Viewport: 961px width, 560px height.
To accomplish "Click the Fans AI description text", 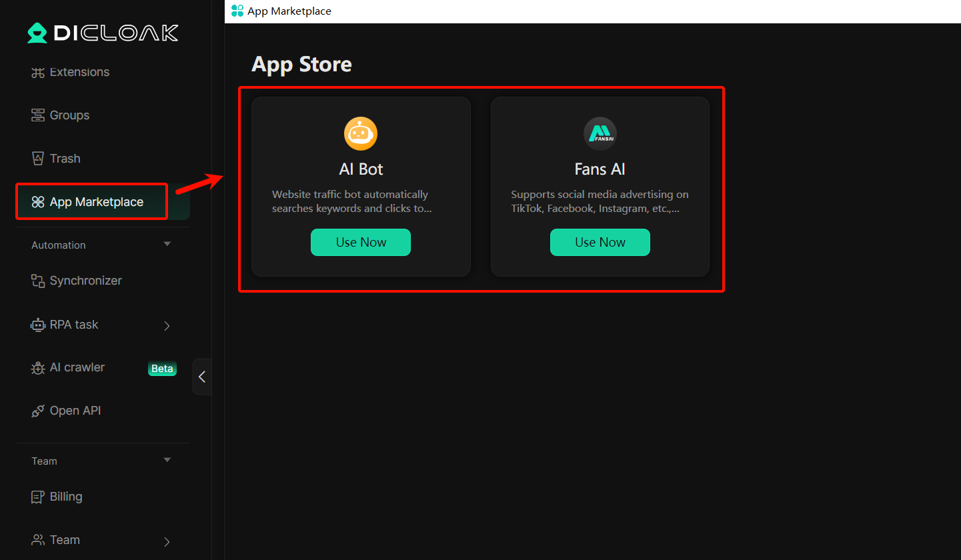I will [600, 201].
